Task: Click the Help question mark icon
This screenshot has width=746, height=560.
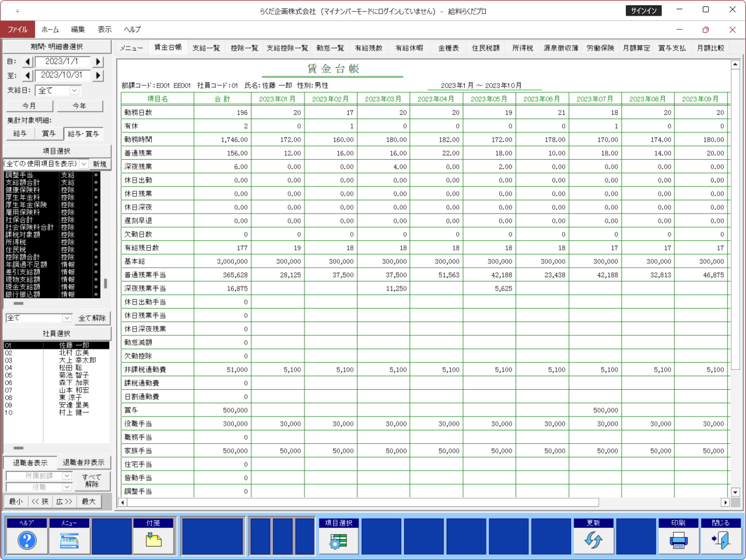Action: point(27,541)
